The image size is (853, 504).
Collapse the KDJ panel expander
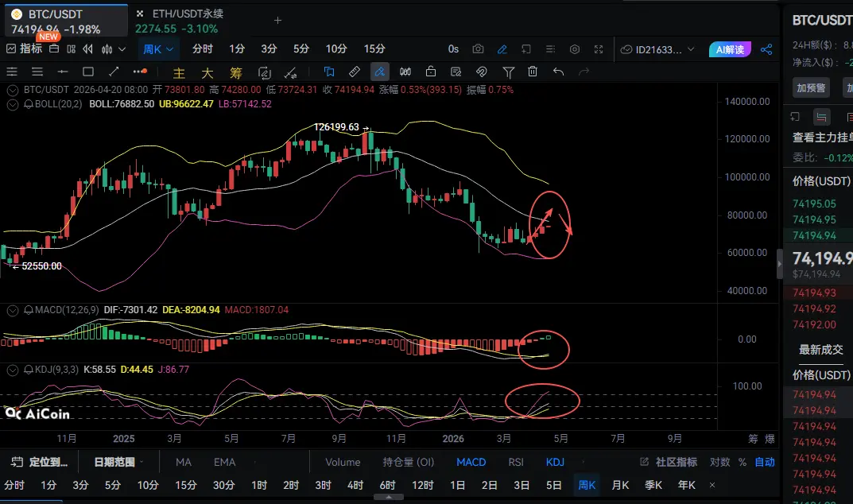tap(12, 370)
